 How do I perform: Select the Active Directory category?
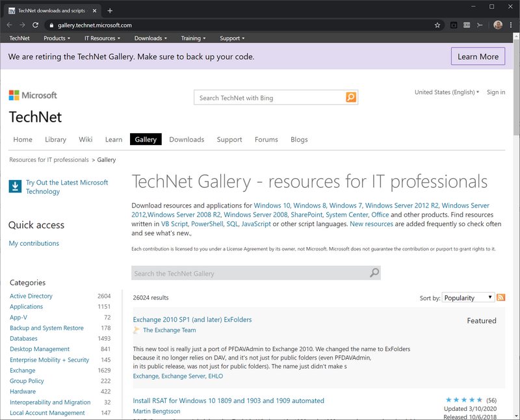click(31, 296)
